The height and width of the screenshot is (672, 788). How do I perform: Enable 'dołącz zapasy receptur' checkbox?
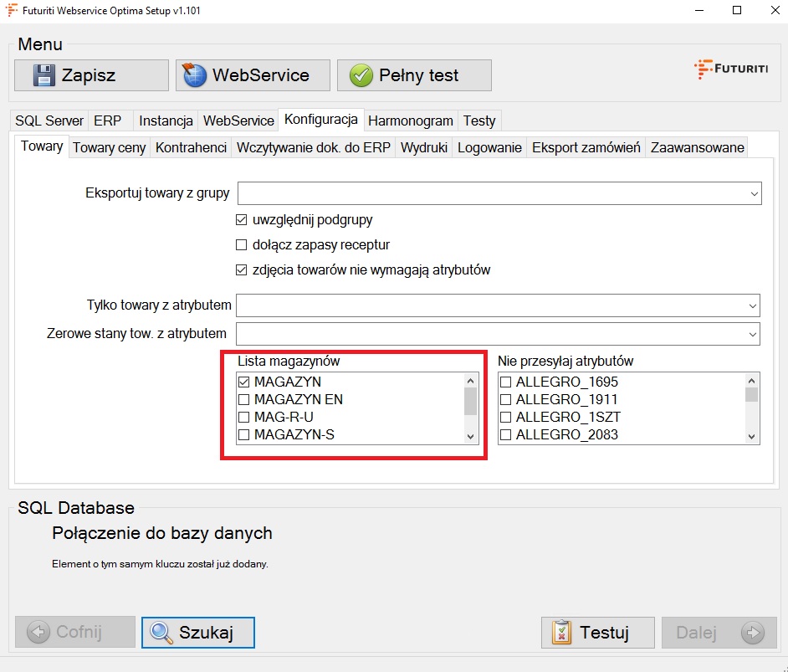coord(242,245)
